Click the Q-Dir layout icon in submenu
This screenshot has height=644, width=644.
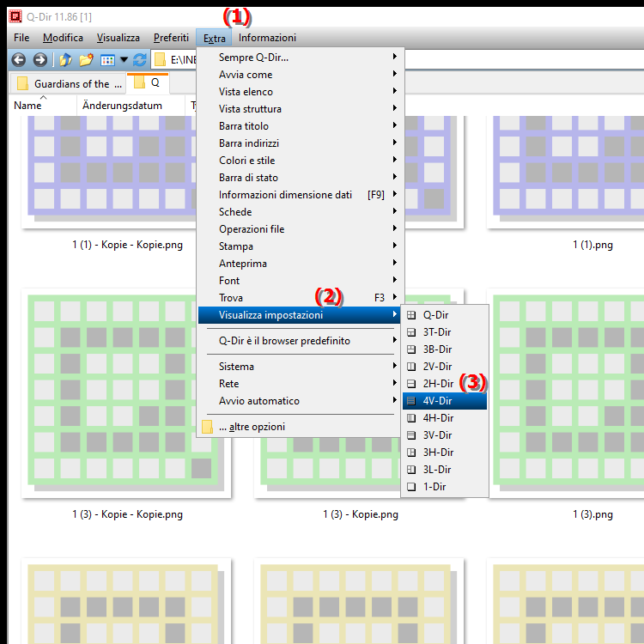click(x=411, y=315)
